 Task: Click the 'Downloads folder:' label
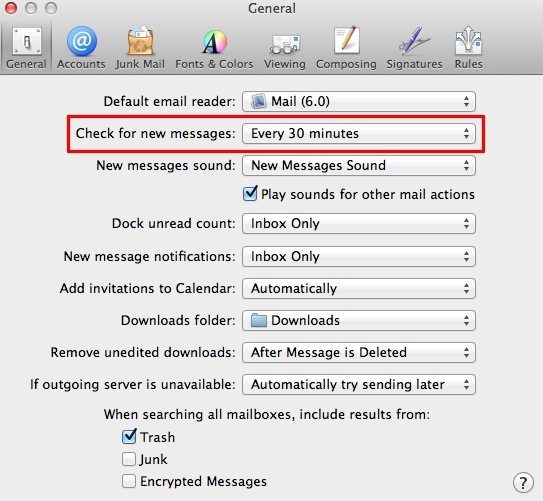point(178,321)
